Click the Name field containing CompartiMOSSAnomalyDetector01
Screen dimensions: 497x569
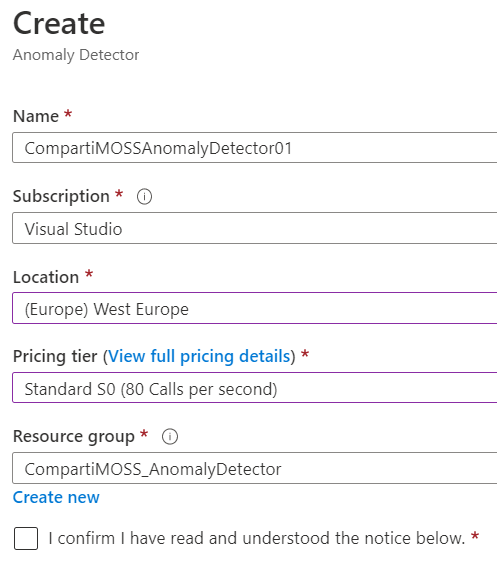click(x=255, y=148)
